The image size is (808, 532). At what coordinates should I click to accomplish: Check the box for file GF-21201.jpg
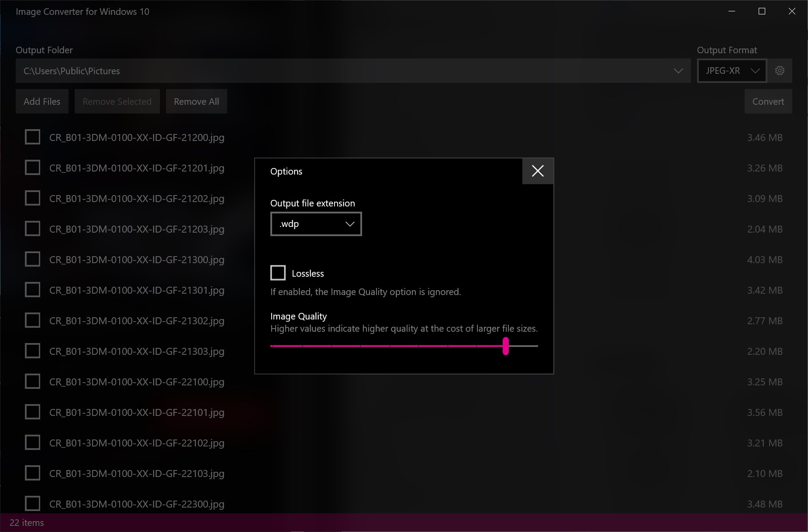(x=33, y=168)
